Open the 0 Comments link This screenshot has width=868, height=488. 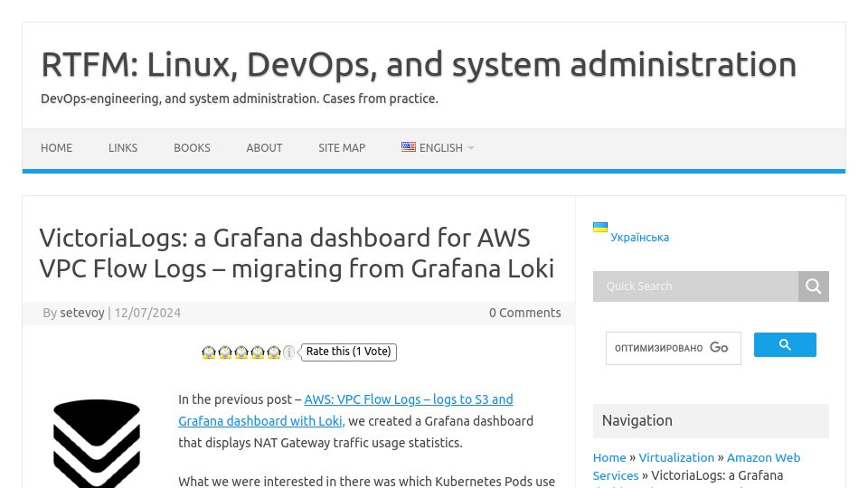click(x=524, y=313)
